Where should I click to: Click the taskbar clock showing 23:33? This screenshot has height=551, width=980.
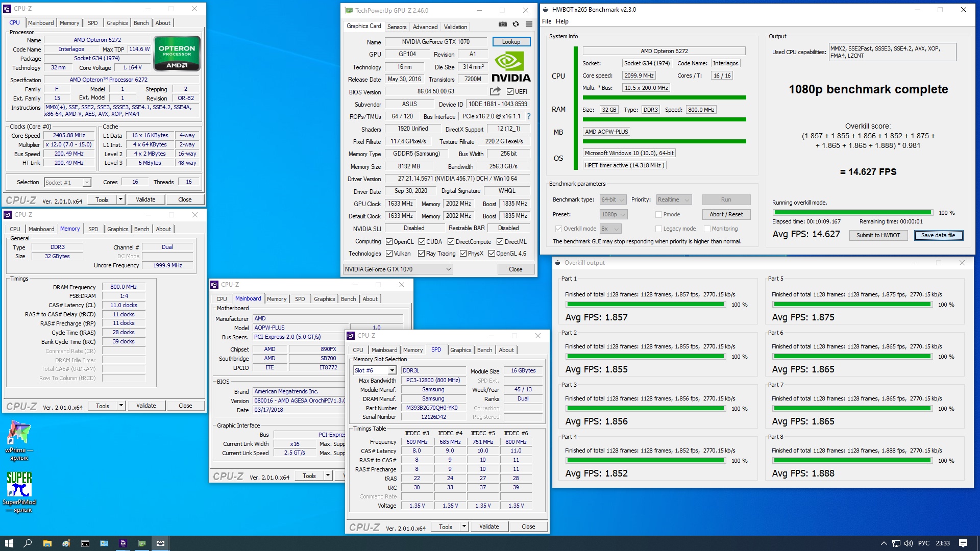click(942, 543)
